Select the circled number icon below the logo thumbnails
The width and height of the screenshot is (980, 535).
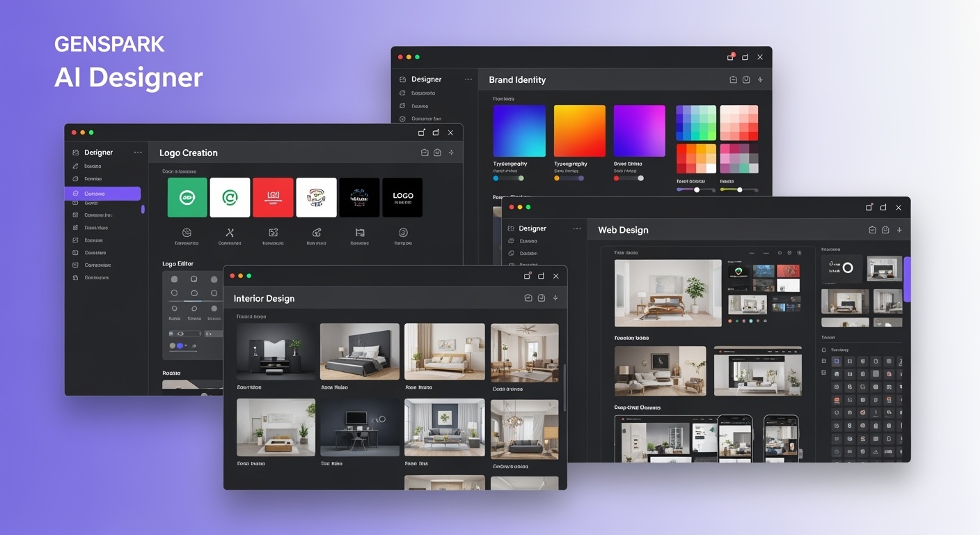pos(403,233)
